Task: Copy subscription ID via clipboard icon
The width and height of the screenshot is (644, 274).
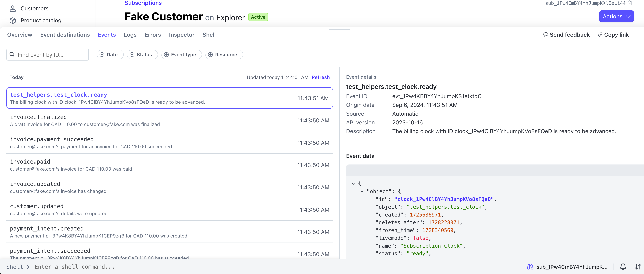Action: (630, 3)
